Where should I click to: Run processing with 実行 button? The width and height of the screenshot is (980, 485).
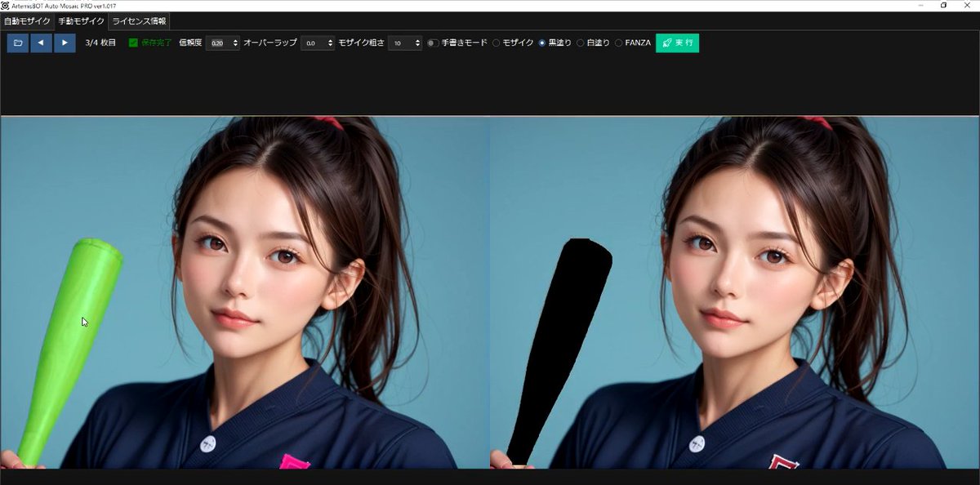[x=677, y=42]
